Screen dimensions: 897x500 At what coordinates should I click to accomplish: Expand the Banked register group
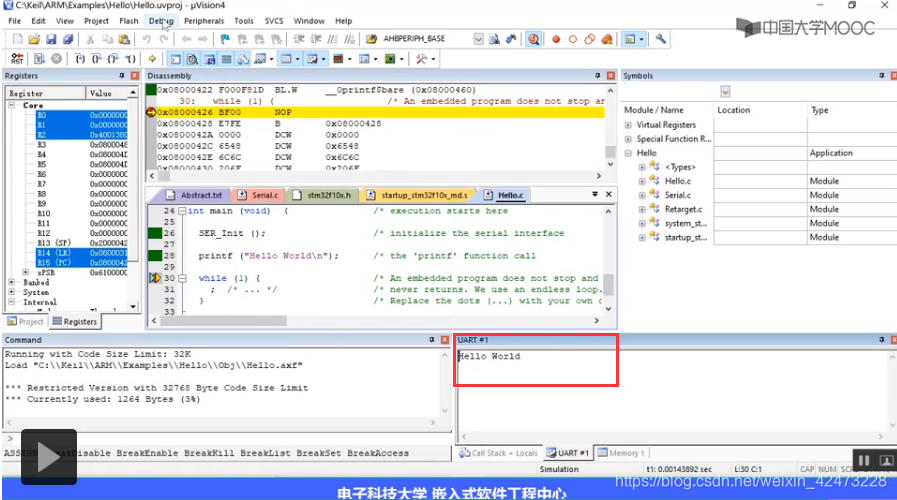point(11,282)
